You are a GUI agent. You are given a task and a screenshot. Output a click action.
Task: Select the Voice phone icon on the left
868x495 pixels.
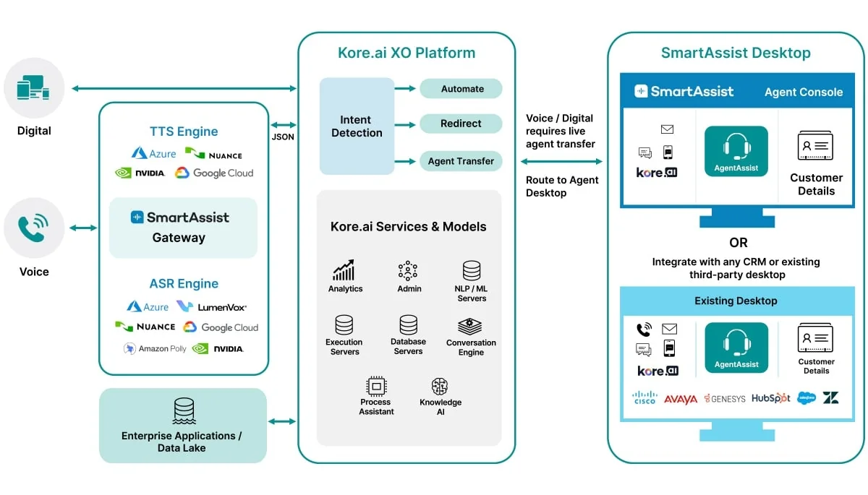(33, 228)
